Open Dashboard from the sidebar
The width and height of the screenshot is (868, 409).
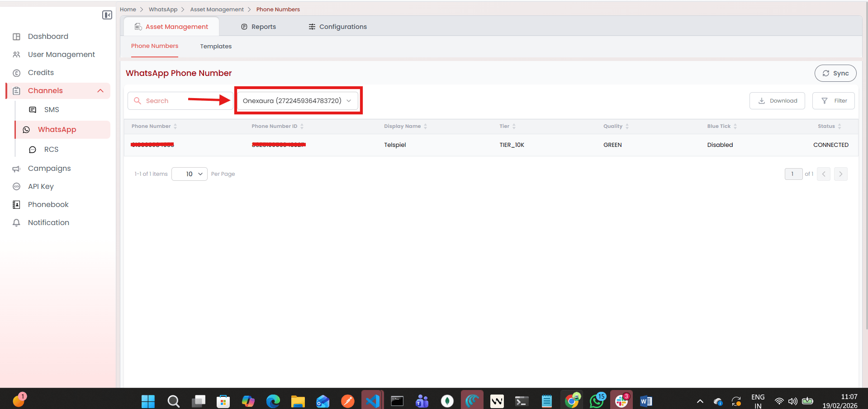pyautogui.click(x=48, y=36)
